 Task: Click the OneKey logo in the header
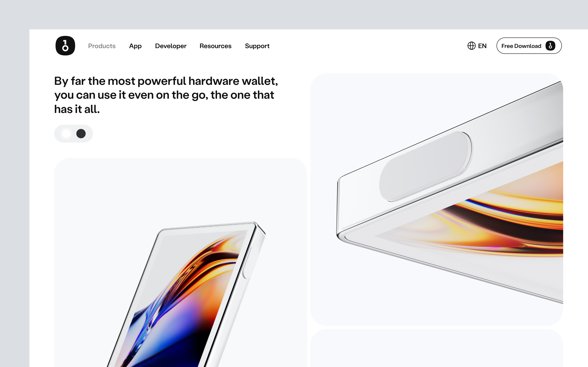tap(65, 46)
